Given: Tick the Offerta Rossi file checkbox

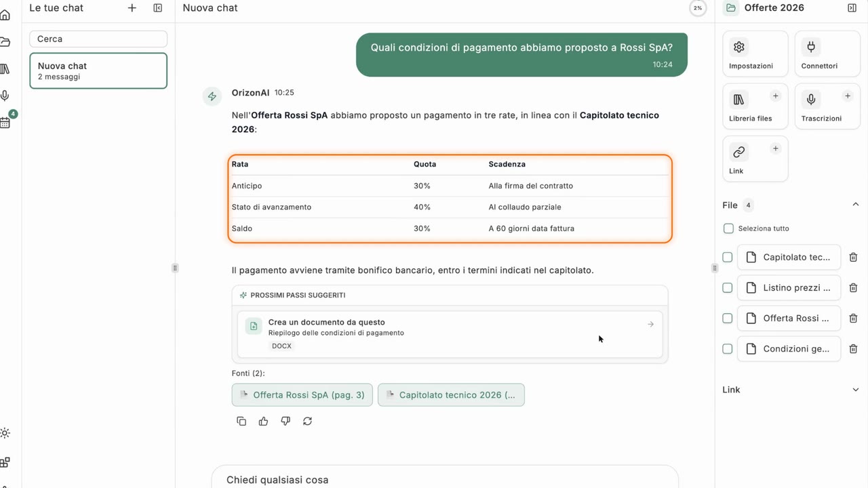Looking at the screenshot, I should (728, 319).
